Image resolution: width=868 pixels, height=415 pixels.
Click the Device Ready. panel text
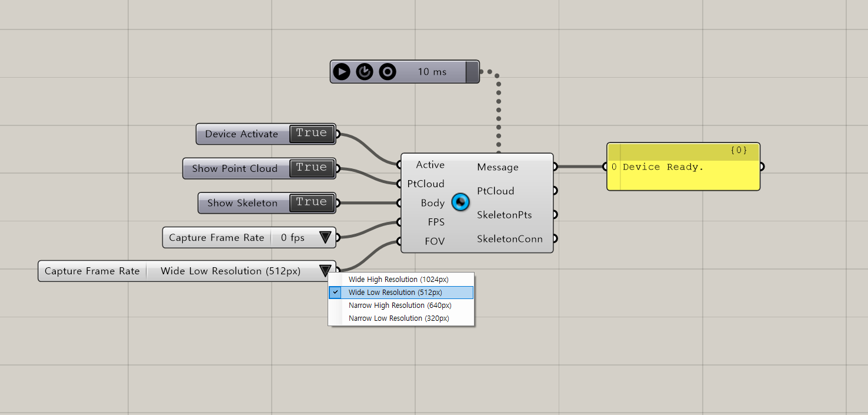(663, 167)
